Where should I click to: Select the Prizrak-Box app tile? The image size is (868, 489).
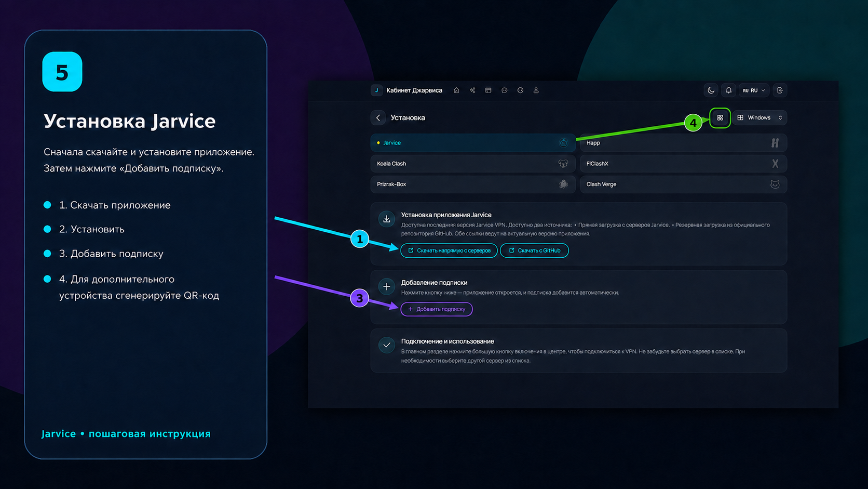point(473,184)
